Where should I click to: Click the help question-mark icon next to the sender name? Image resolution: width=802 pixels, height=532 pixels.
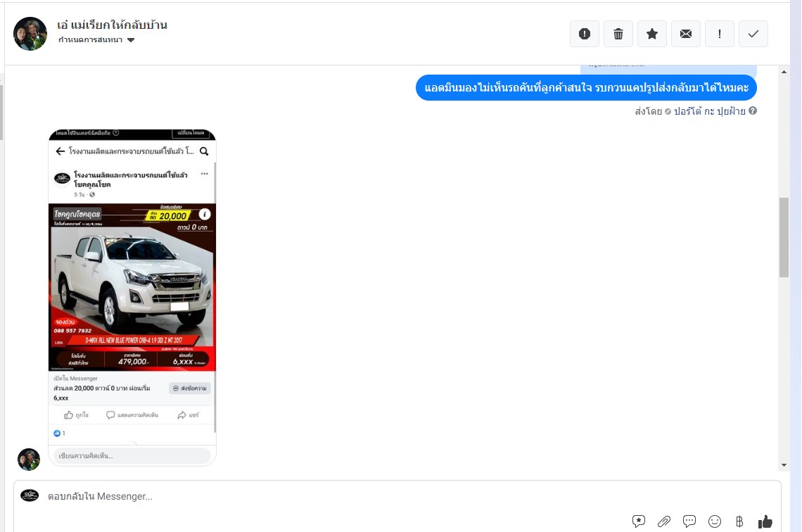752,110
